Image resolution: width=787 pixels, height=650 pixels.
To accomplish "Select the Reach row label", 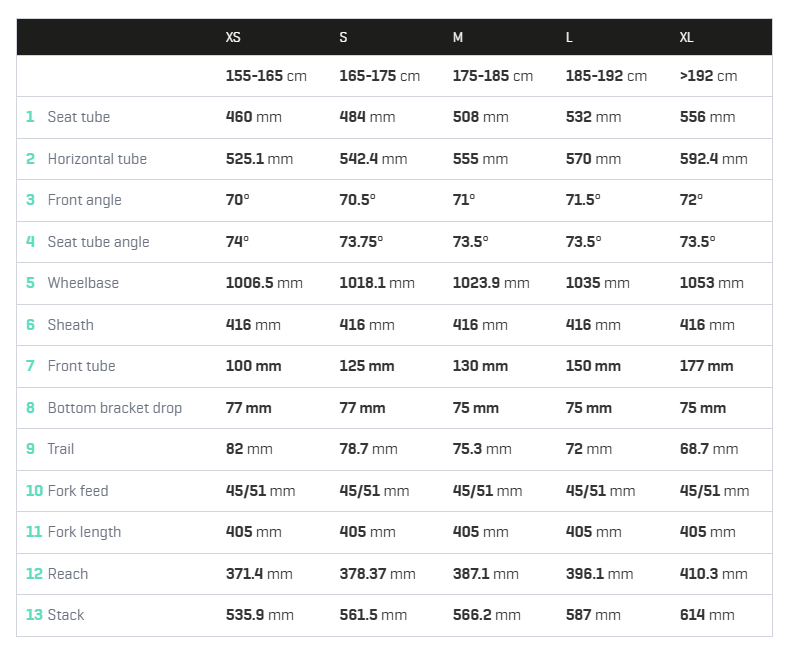I will 68,574.
